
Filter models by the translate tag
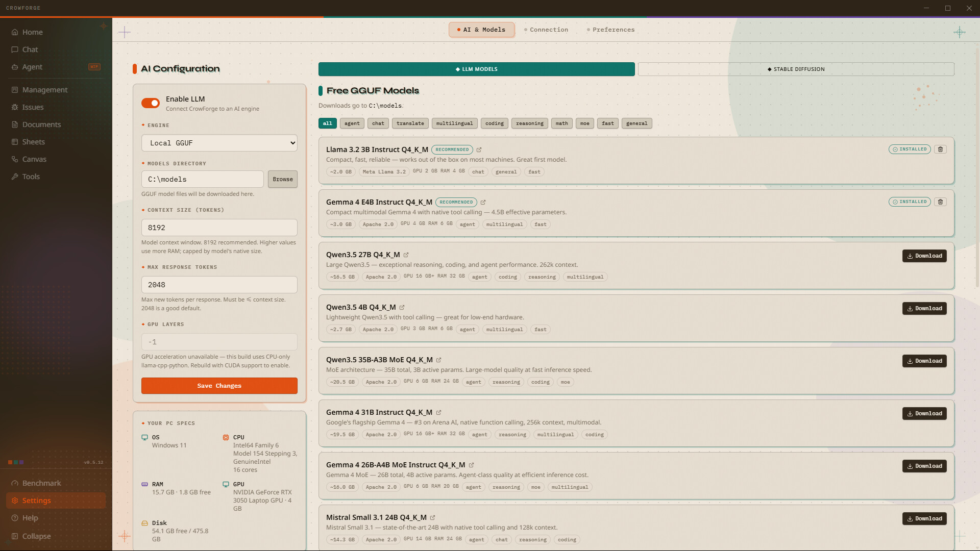410,123
